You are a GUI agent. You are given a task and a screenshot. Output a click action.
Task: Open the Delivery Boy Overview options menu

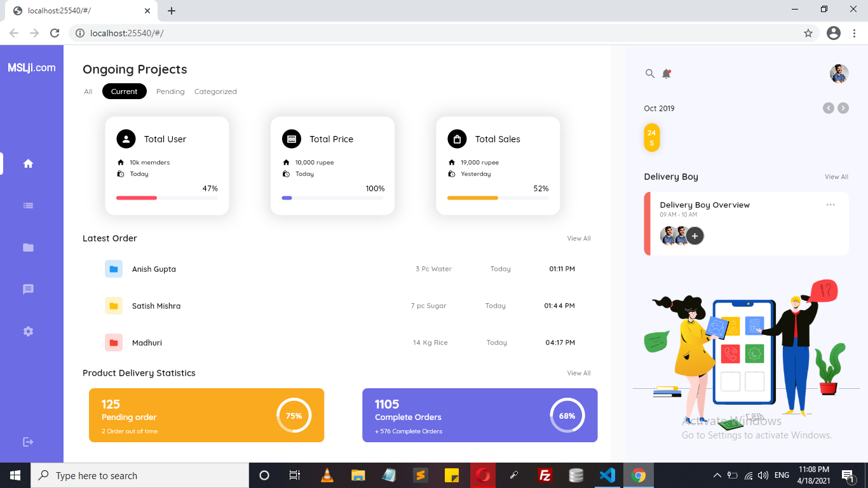(x=831, y=204)
